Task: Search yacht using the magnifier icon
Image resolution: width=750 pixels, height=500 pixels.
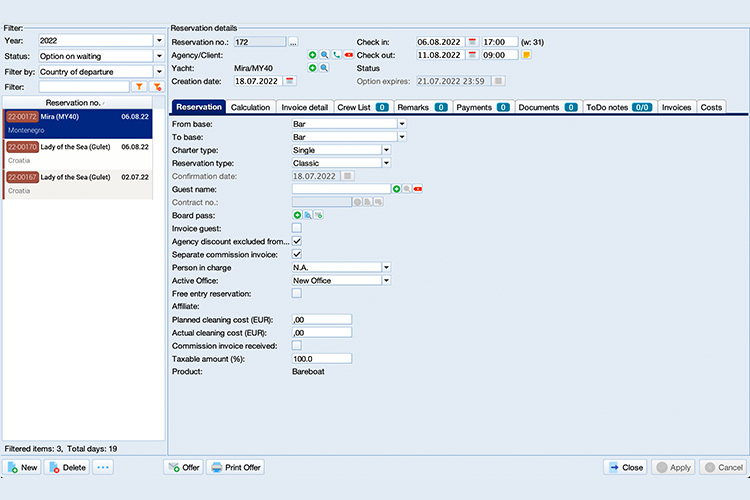Action: 324,68
